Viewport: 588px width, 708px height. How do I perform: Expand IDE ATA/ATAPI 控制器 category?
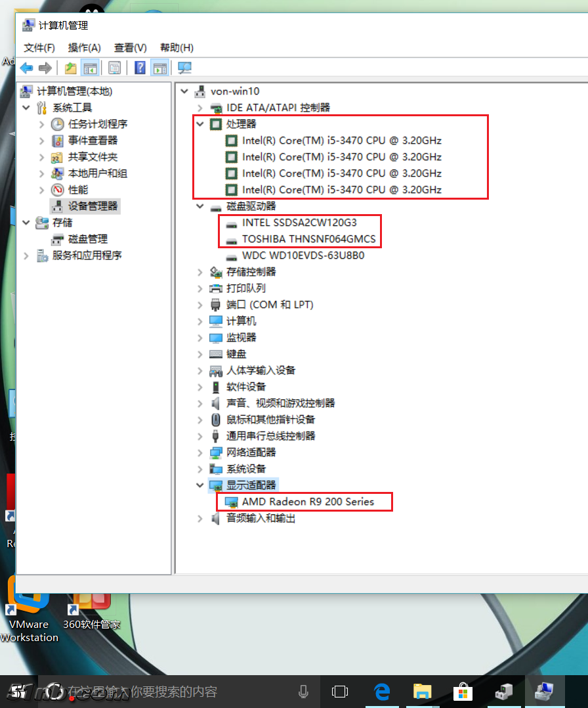click(200, 108)
